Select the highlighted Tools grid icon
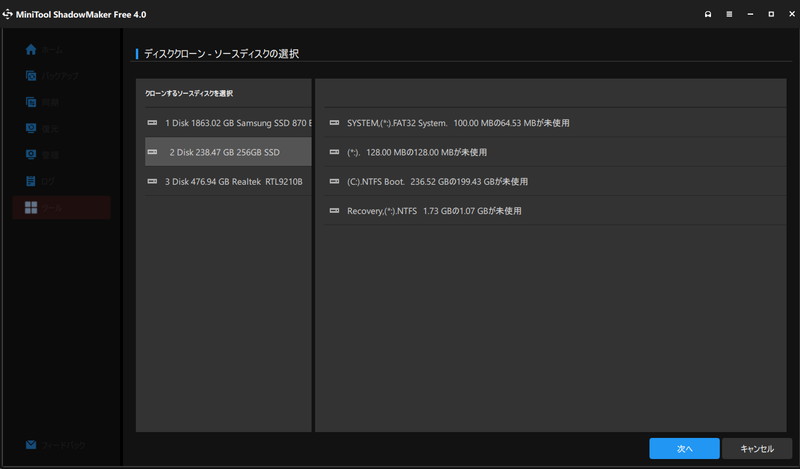Viewport: 800px width, 469px height. click(31, 208)
